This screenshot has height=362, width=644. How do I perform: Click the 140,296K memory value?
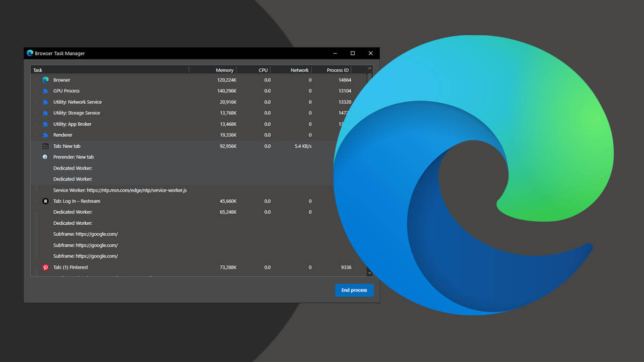[227, 91]
